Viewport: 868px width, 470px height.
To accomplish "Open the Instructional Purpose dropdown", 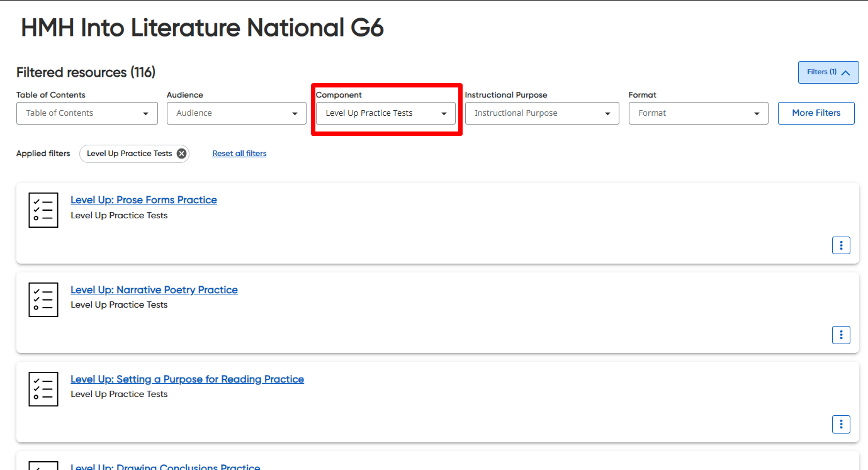I will pyautogui.click(x=541, y=113).
